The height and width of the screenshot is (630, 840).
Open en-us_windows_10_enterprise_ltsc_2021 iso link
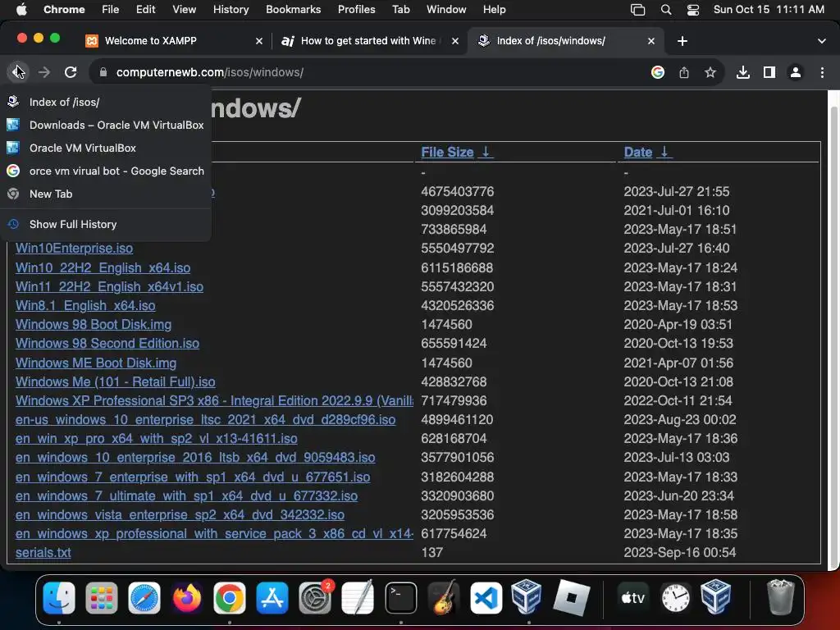(205, 419)
